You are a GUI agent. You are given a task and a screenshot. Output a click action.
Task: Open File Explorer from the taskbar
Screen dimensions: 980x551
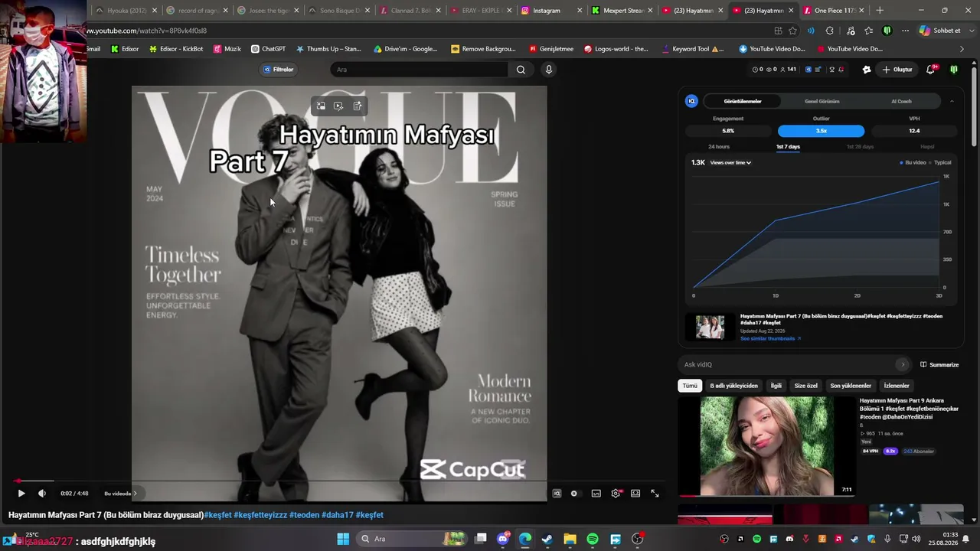point(570,539)
